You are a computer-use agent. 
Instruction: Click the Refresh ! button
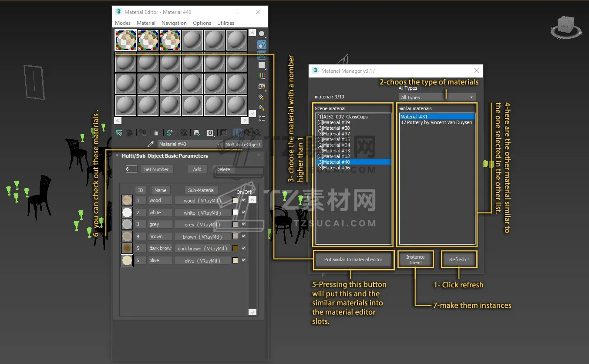coord(459,260)
